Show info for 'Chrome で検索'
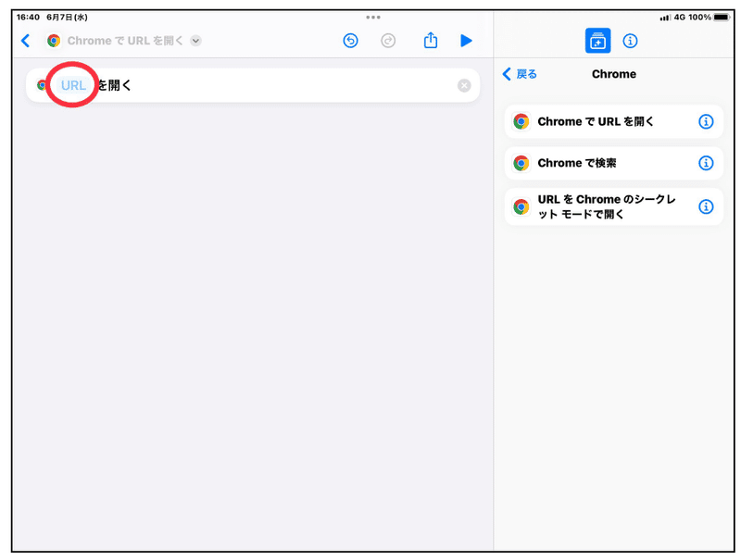 pyautogui.click(x=706, y=164)
